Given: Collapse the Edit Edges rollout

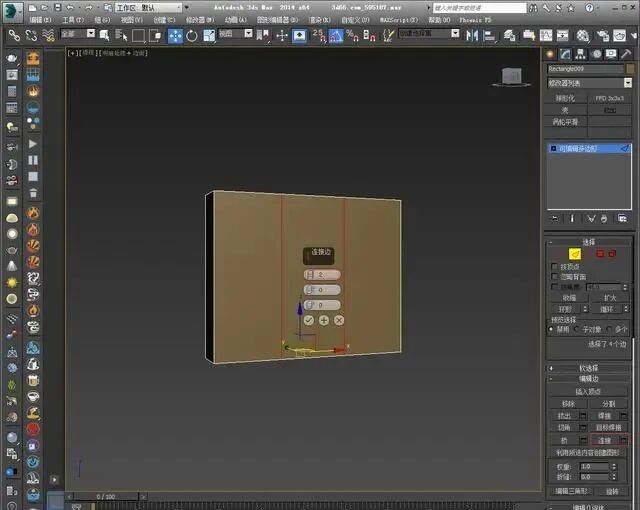Looking at the screenshot, I should tap(589, 379).
